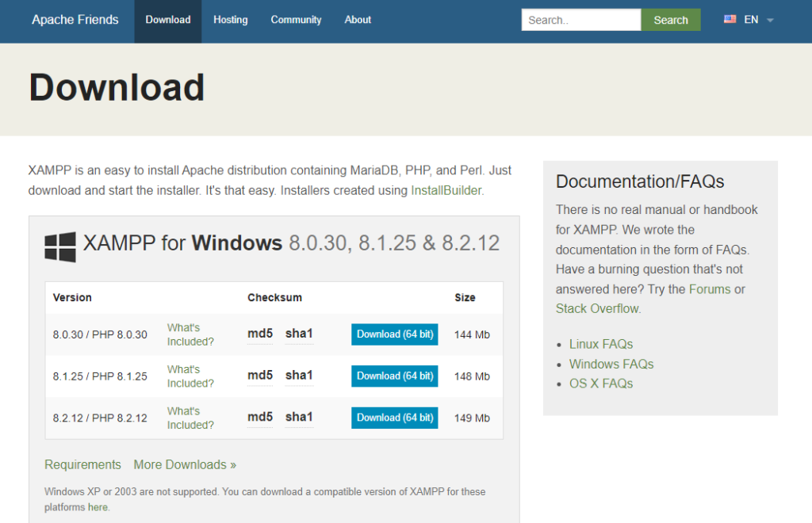Click the 8.1.25 / PHP 8.1.25 version text
The height and width of the screenshot is (523, 812).
tap(100, 376)
